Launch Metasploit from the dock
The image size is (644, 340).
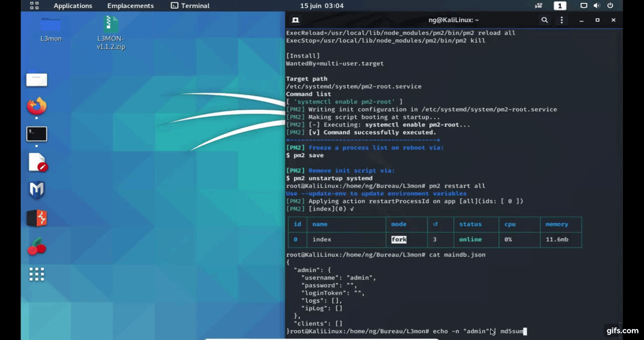(37, 190)
